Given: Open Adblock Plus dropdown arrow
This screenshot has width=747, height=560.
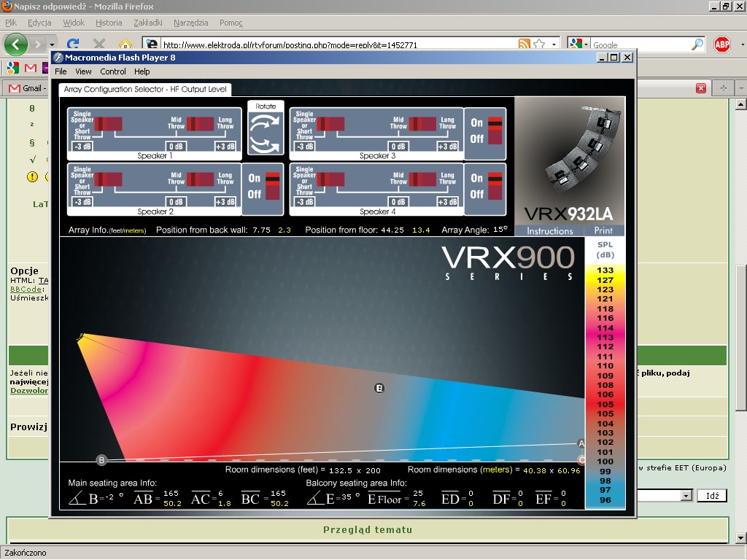Looking at the screenshot, I should coord(742,44).
